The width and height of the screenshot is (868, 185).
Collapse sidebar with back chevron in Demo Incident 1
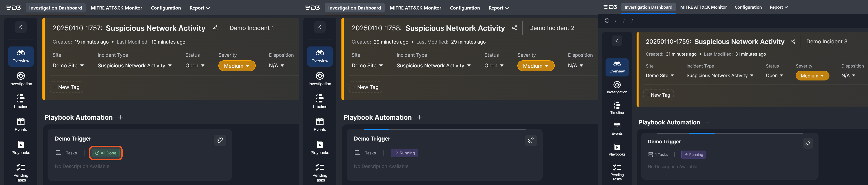click(20, 27)
